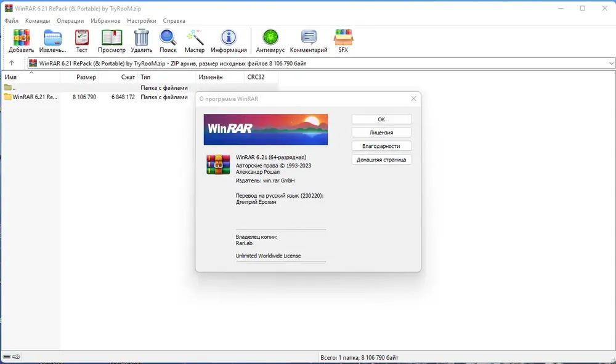This screenshot has height=364, width=616.
Task: Open the Настройки menu
Action: tap(142, 21)
